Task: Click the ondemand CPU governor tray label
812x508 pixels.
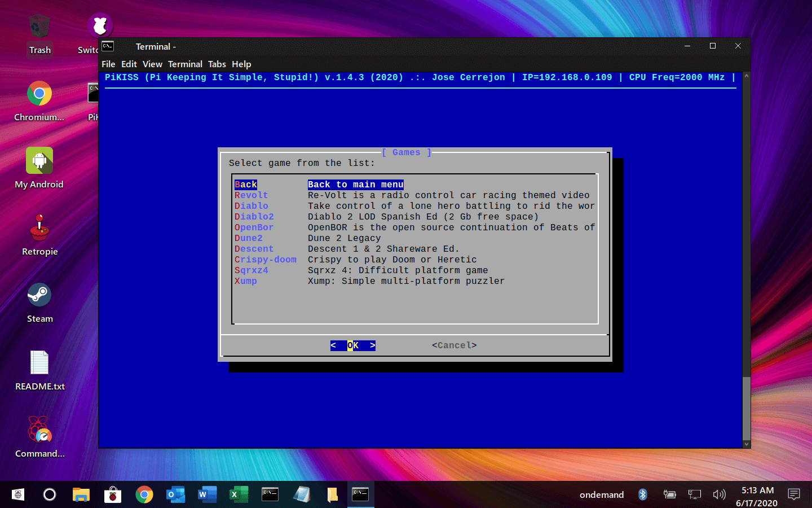Action: click(602, 494)
